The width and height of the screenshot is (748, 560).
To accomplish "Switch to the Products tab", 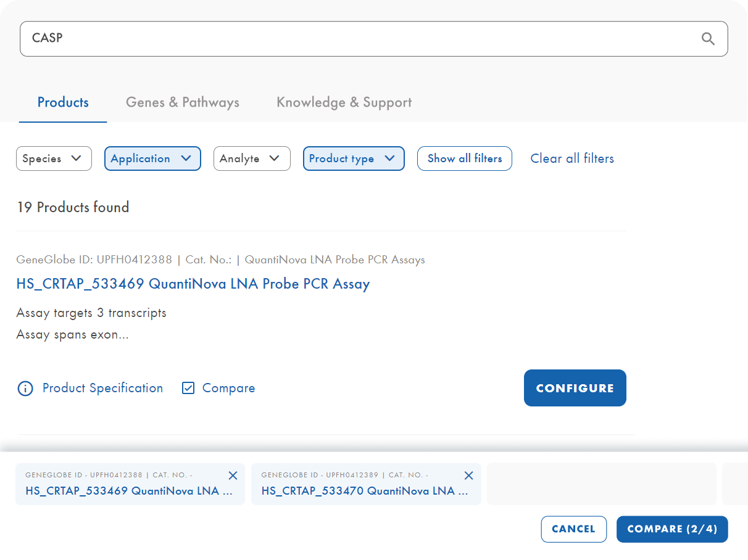I will [63, 102].
